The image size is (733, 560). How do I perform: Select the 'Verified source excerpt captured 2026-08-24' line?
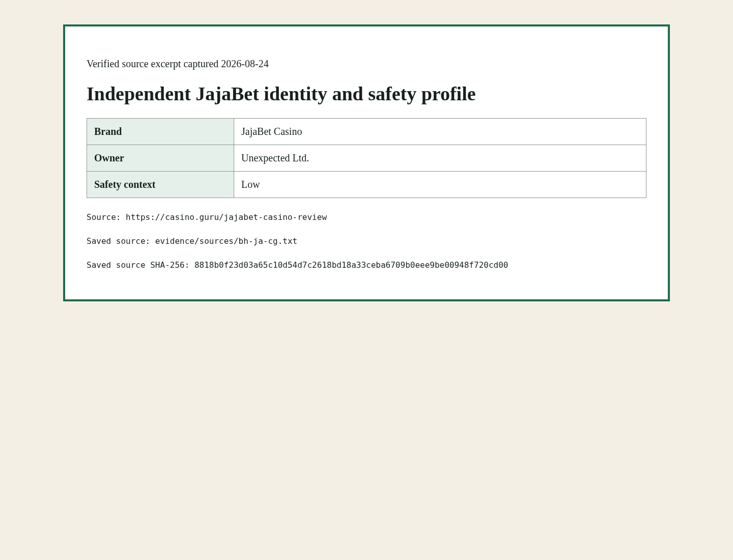click(x=178, y=64)
